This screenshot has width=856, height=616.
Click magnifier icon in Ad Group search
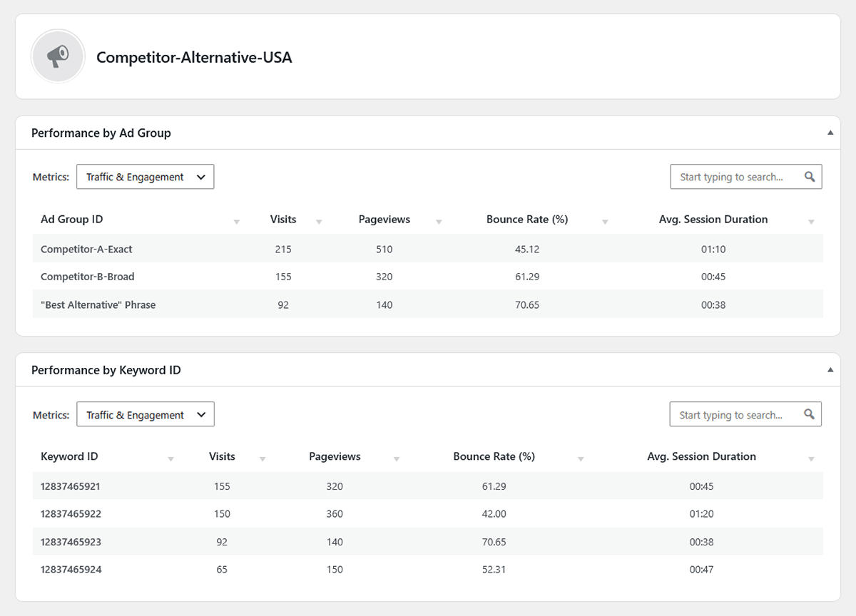810,177
